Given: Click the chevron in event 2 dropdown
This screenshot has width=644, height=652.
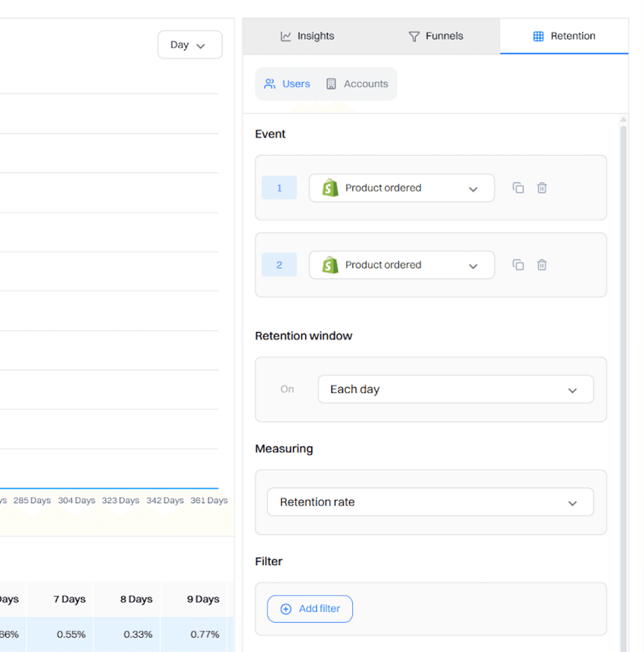Looking at the screenshot, I should [473, 266].
